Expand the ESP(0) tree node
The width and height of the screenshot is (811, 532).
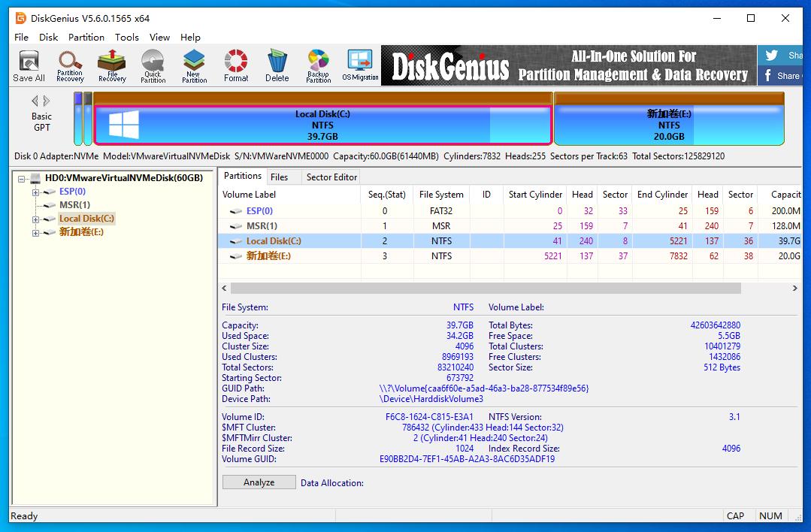tap(35, 192)
